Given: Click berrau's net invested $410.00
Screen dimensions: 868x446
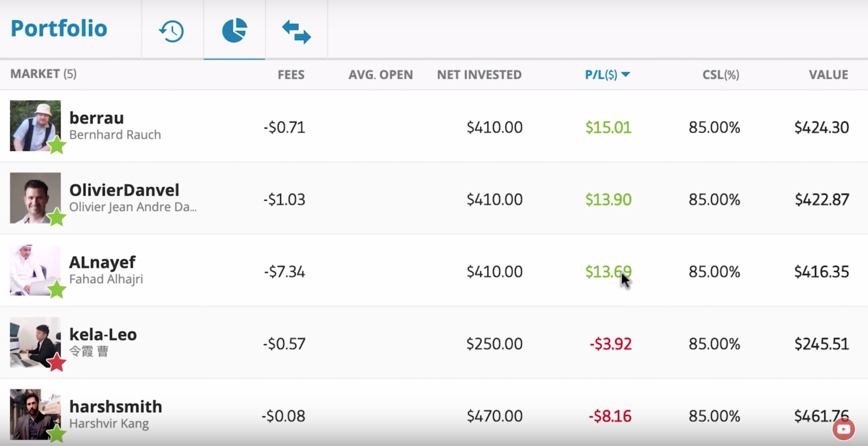Looking at the screenshot, I should click(495, 128).
